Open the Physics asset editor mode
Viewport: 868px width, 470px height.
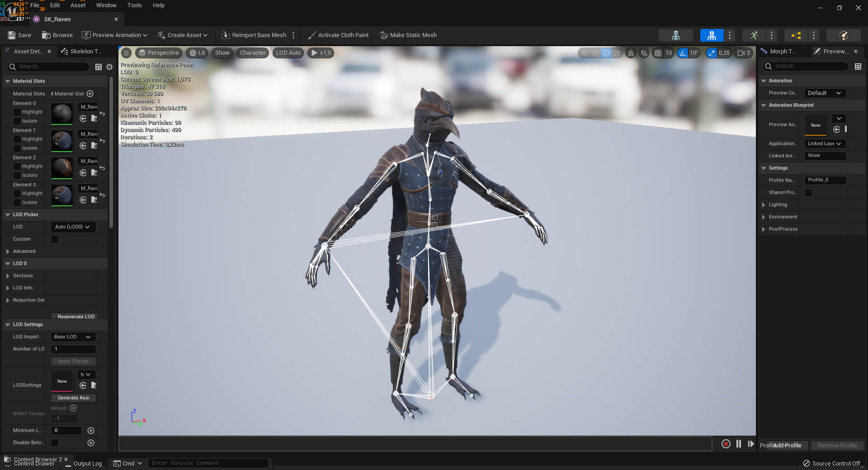click(x=843, y=35)
